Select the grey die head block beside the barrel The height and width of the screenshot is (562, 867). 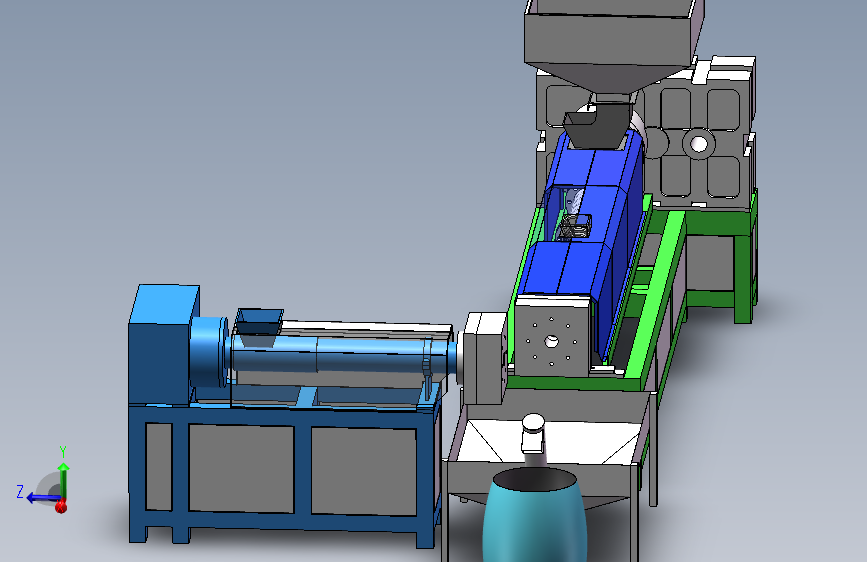coord(485,357)
